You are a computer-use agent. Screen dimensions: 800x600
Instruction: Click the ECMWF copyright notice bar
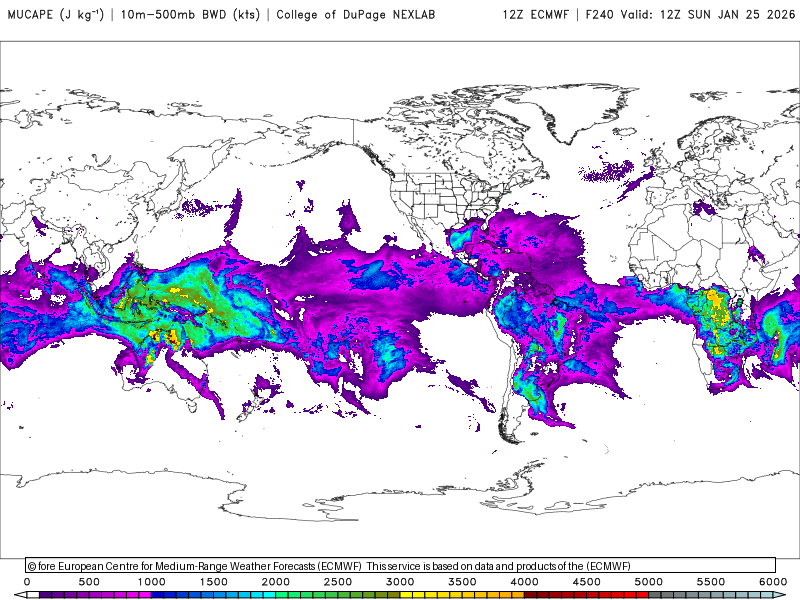[x=401, y=565]
